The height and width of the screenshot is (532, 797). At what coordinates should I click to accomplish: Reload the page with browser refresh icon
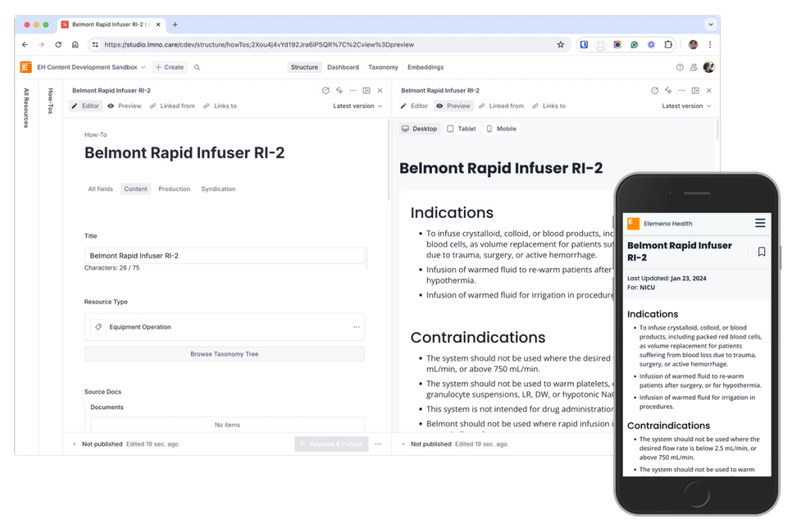click(58, 44)
